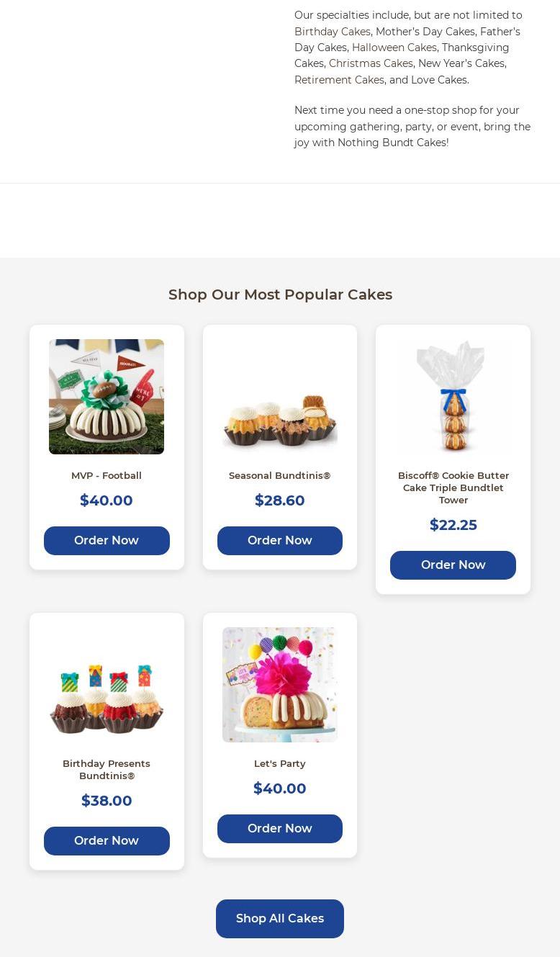This screenshot has width=560, height=957.
Task: Order the Birthday Presents Bundtinis now
Action: coord(107,841)
